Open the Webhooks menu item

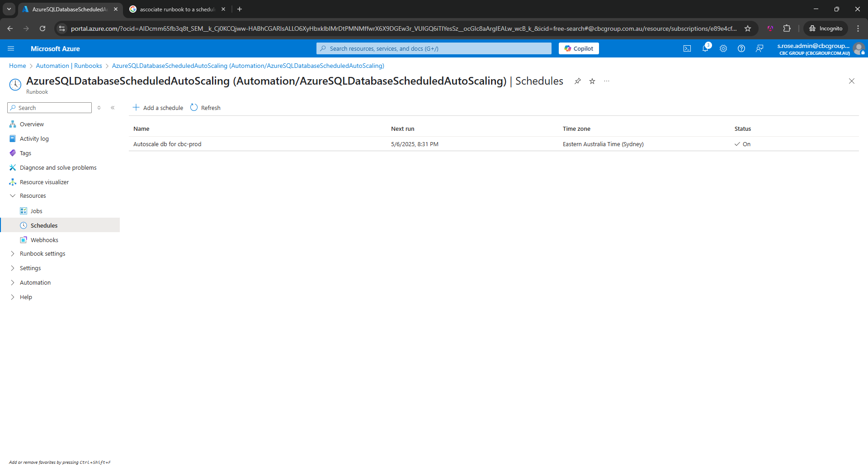point(44,240)
